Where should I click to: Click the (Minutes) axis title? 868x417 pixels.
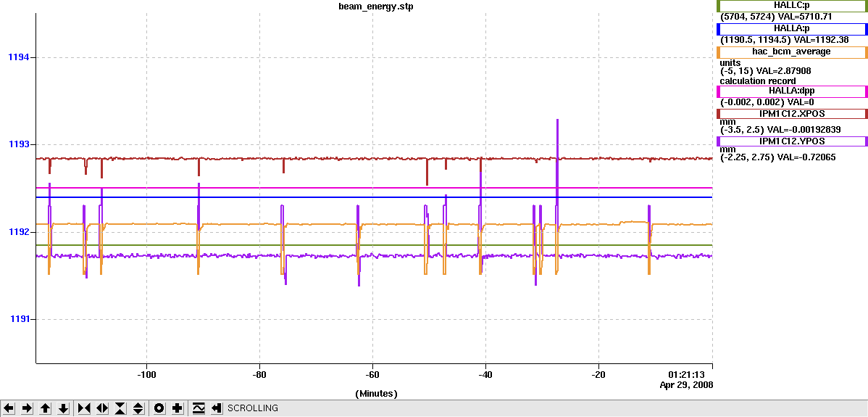pos(376,394)
